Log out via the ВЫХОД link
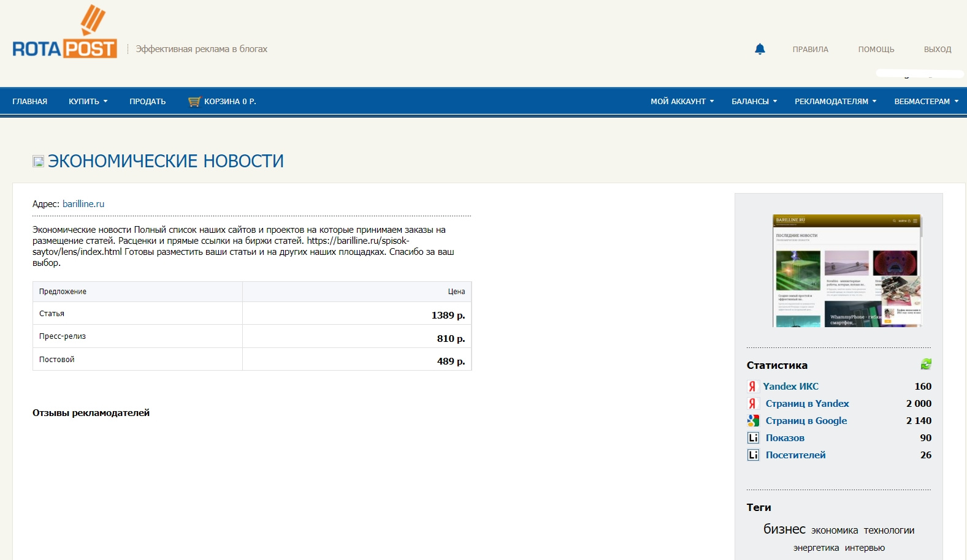The image size is (967, 560). point(938,50)
